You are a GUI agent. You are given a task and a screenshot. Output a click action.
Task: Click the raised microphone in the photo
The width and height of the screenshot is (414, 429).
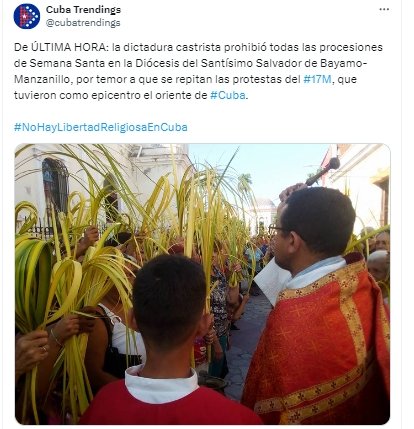(x=323, y=171)
